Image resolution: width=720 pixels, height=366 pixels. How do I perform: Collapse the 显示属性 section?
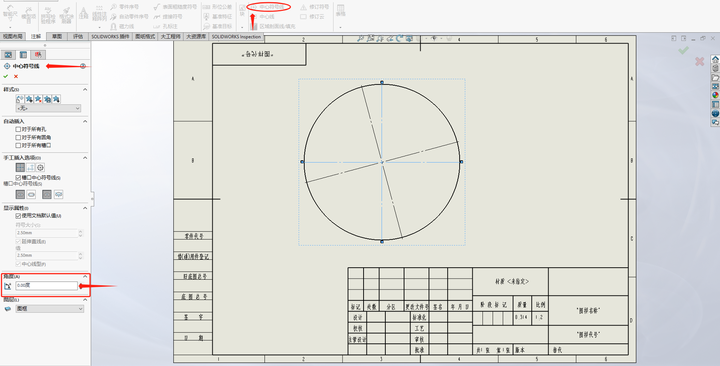[85, 208]
